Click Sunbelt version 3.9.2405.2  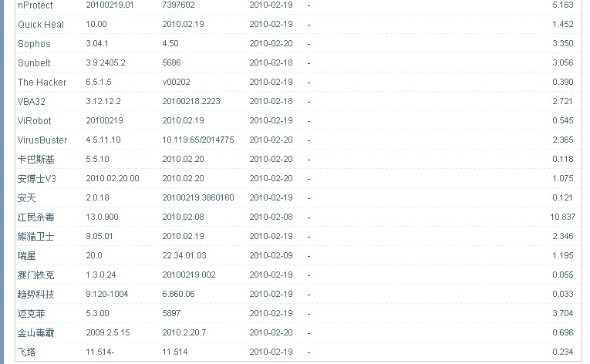tap(106, 62)
